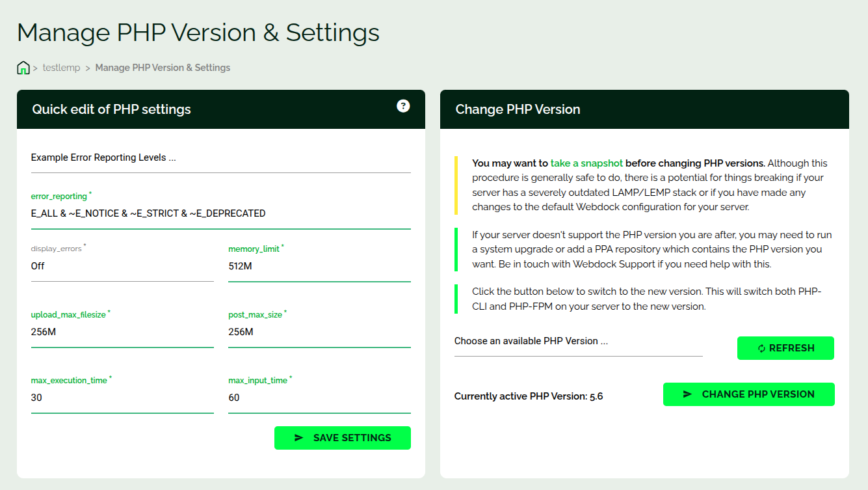
Task: Open the take a snapshot link
Action: pos(586,163)
